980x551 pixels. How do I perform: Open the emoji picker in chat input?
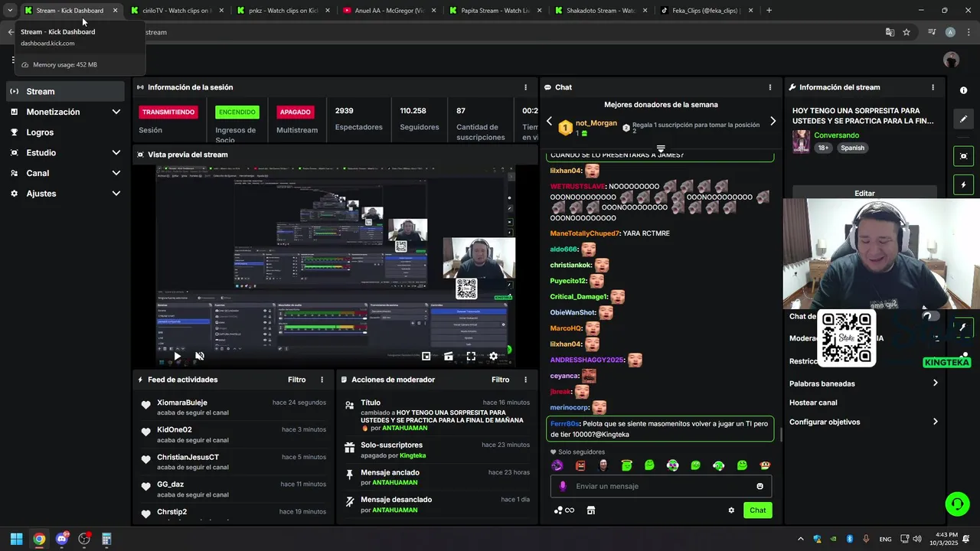coord(759,486)
